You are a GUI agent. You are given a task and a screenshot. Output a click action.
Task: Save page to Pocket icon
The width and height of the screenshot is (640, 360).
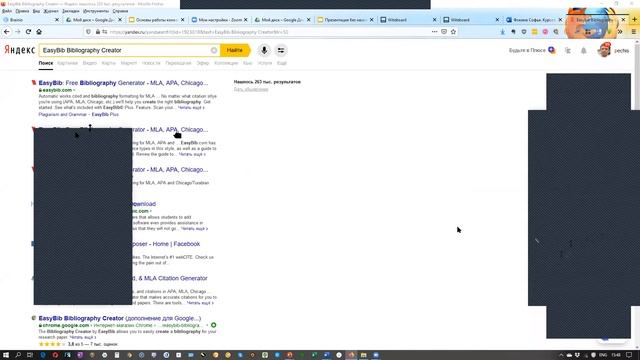pos(444,31)
